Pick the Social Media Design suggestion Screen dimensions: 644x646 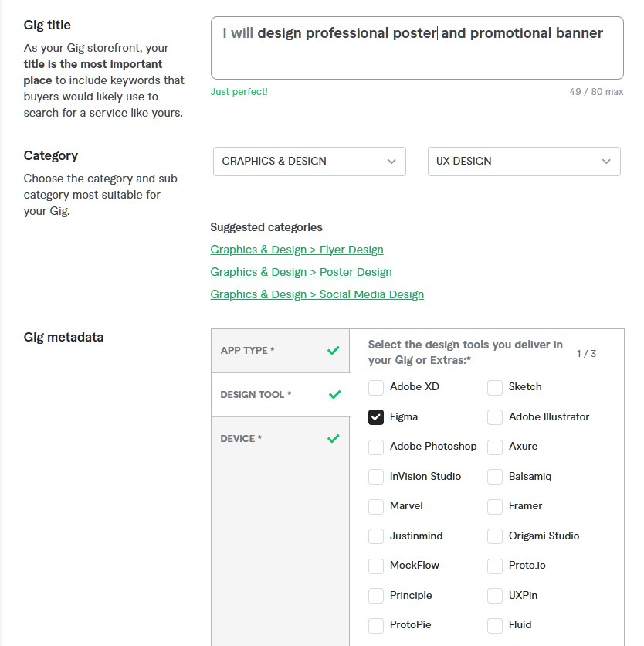tap(317, 294)
